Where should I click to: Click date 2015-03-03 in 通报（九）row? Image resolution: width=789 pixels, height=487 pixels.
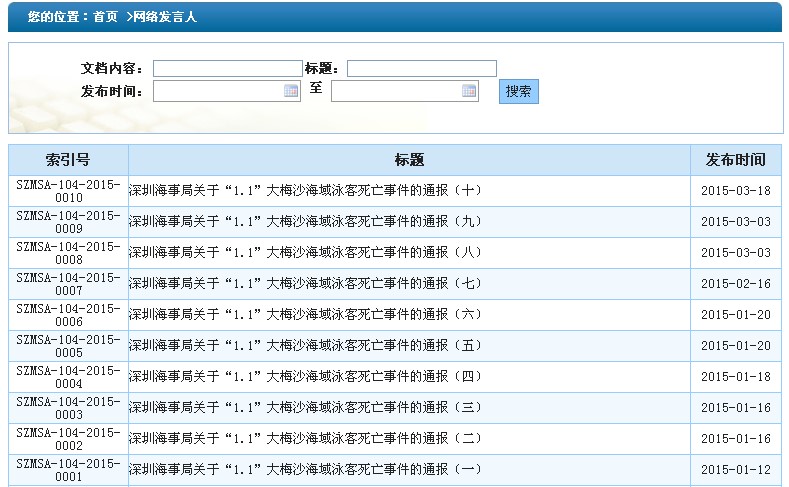tap(736, 221)
